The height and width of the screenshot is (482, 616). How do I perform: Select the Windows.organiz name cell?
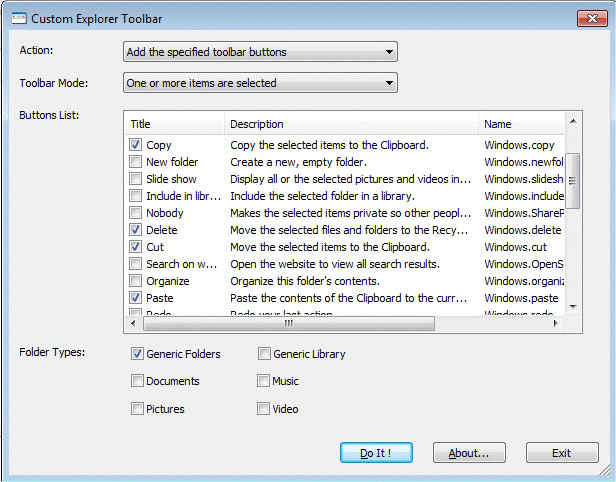point(524,281)
